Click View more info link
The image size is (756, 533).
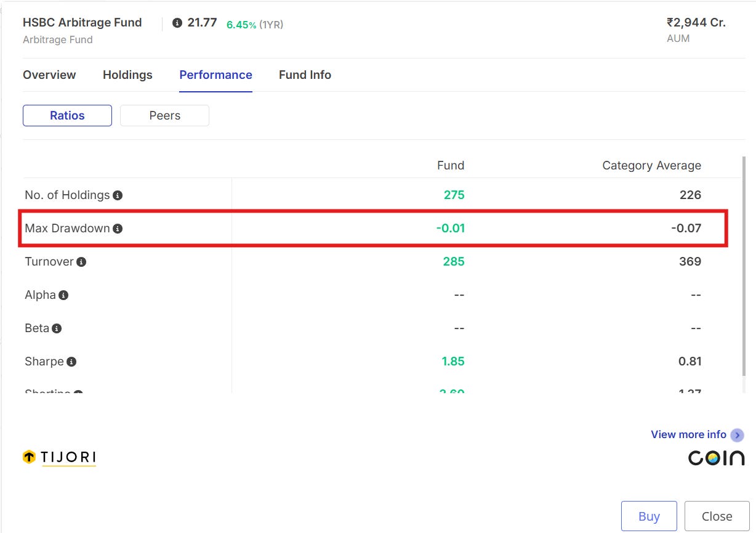688,435
